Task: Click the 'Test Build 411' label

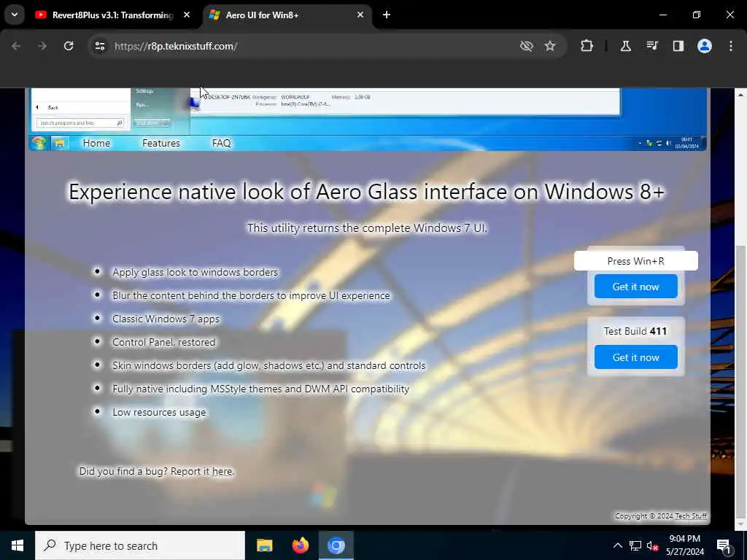Action: [x=635, y=331]
